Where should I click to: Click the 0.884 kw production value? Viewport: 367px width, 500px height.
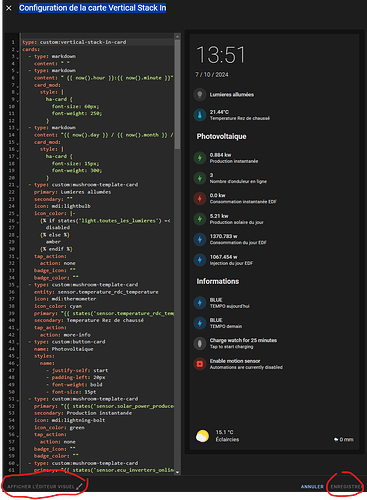[x=220, y=155]
